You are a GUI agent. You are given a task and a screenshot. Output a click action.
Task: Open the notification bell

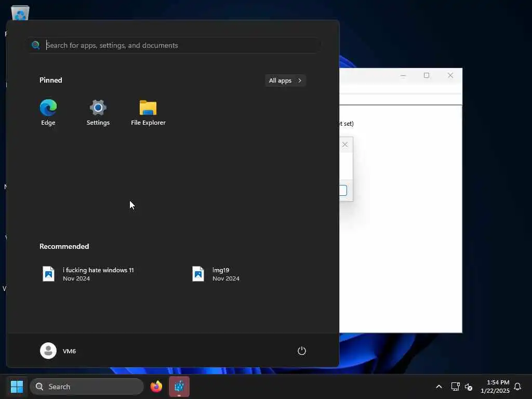pyautogui.click(x=517, y=387)
